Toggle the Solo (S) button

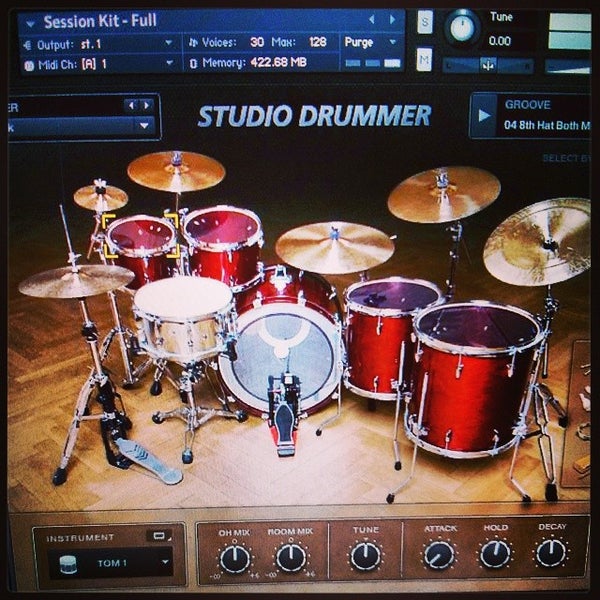click(x=425, y=22)
